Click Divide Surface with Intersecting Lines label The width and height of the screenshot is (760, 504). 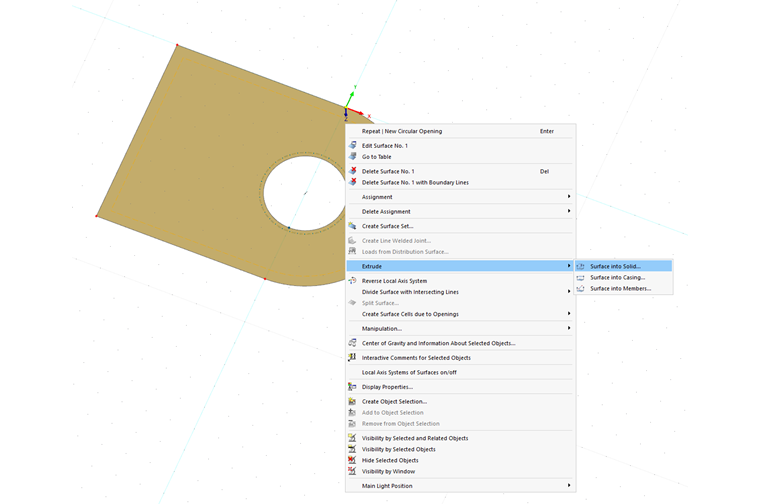[410, 292]
